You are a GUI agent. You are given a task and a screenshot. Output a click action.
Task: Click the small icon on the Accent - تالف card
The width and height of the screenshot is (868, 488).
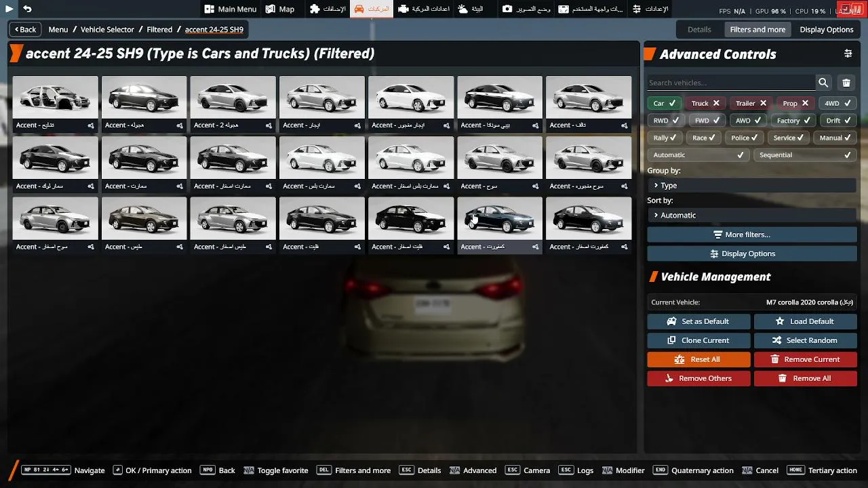pos(624,125)
